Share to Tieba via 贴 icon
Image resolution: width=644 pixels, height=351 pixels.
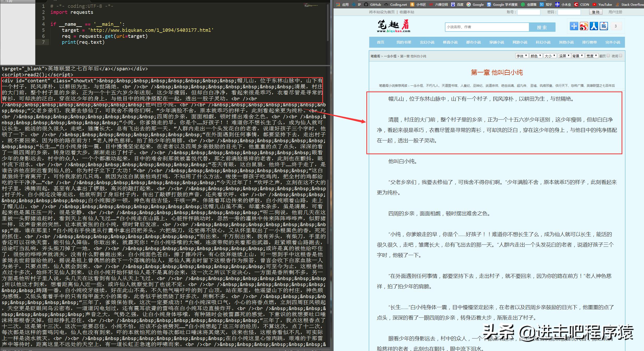point(604,26)
